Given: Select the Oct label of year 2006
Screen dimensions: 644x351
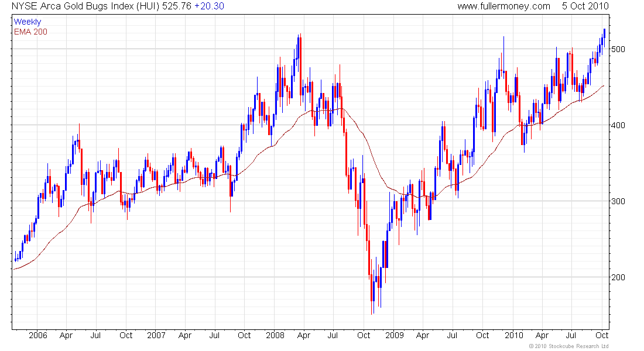Looking at the screenshot, I should (126, 335).
